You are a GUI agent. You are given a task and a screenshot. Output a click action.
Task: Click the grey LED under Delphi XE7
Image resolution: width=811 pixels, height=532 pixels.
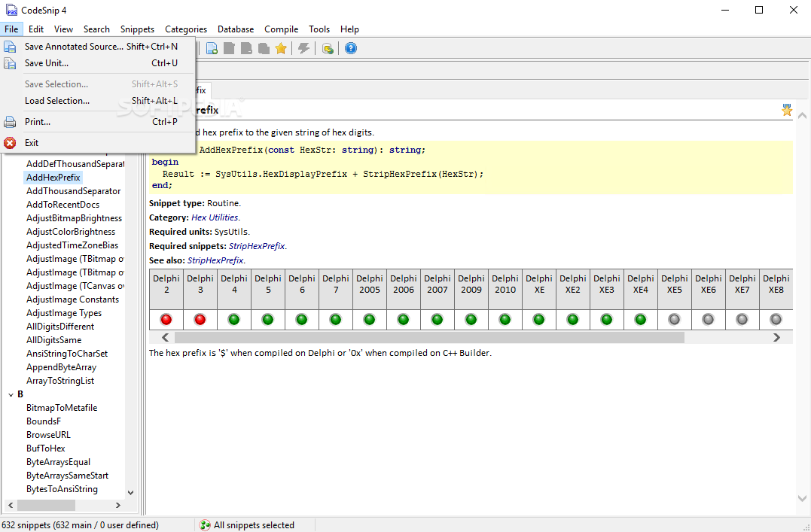pos(742,320)
